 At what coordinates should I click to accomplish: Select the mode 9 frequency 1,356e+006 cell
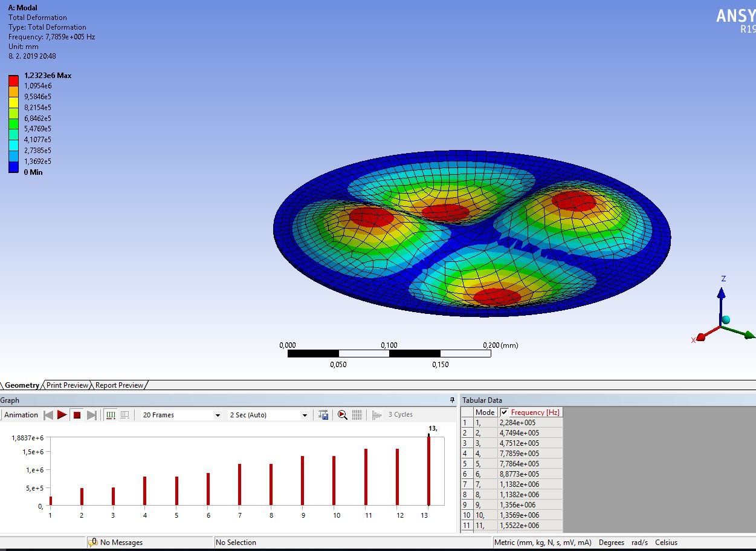click(531, 505)
